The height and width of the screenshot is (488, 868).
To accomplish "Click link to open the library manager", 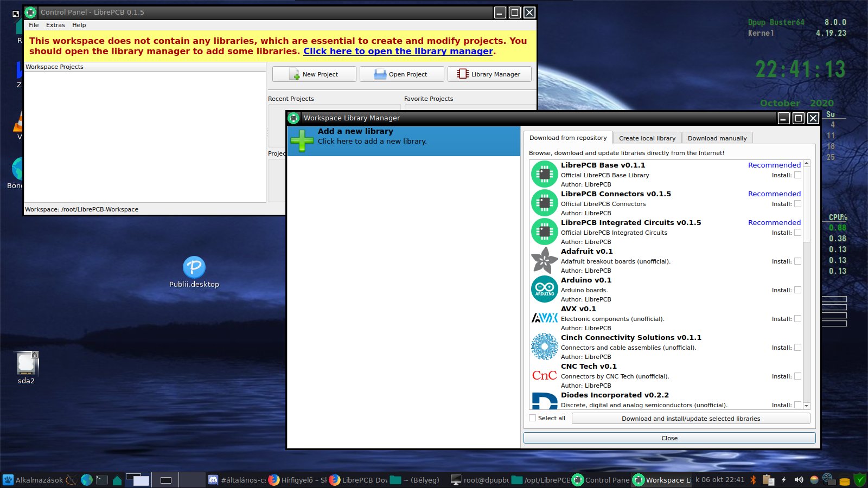I will tap(398, 51).
